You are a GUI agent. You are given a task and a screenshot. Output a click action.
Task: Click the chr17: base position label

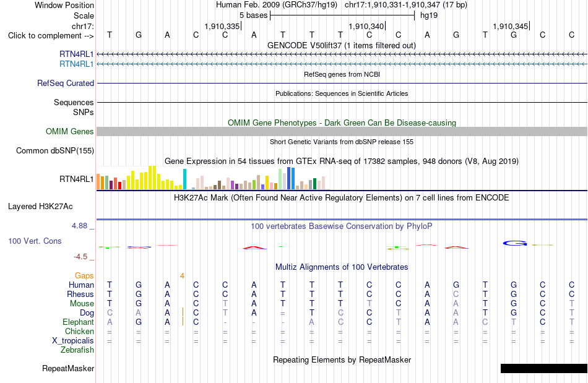click(x=82, y=26)
